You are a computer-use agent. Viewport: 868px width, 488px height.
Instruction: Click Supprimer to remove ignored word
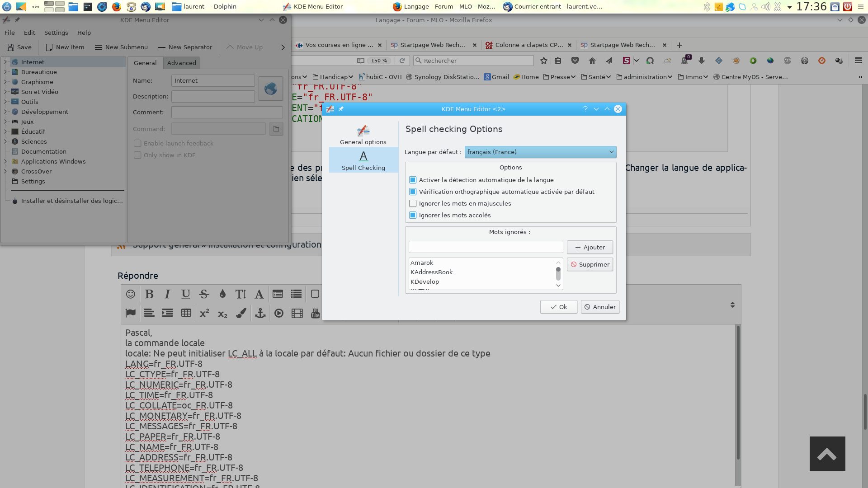590,264
